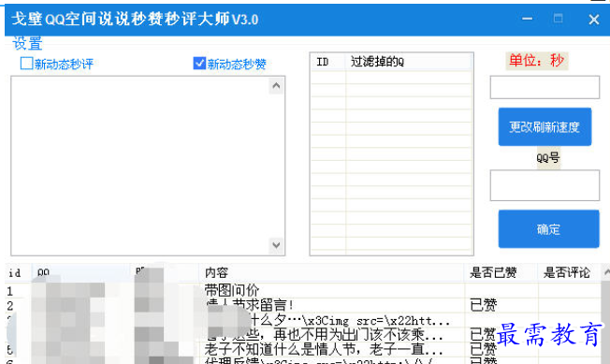The height and width of the screenshot is (364, 610).
Task: Click the comment box scroll down arrow
Action: coord(276,245)
